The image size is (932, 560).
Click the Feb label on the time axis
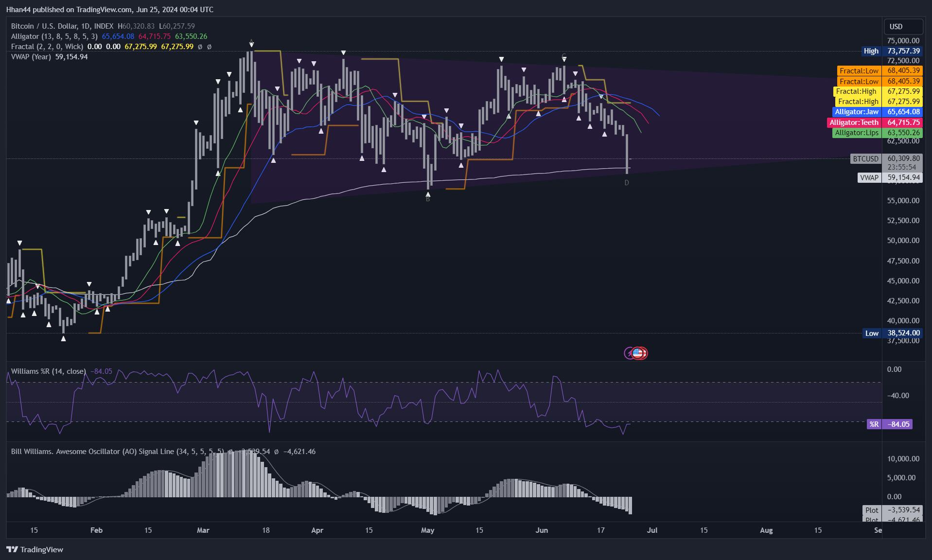click(96, 530)
